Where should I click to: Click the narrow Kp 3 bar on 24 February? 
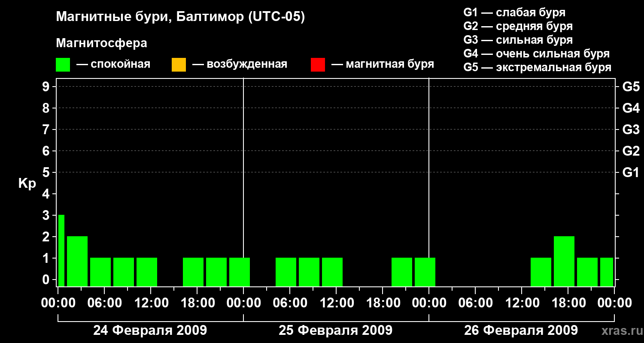pyautogui.click(x=61, y=250)
